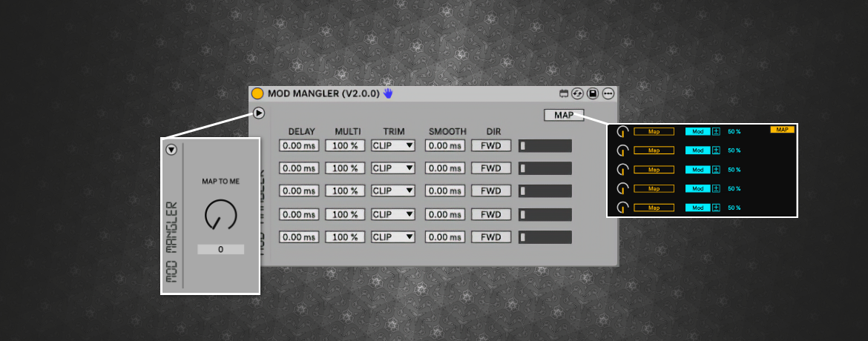Expand side panel with right-arrow icon
The image size is (868, 341).
click(x=258, y=113)
